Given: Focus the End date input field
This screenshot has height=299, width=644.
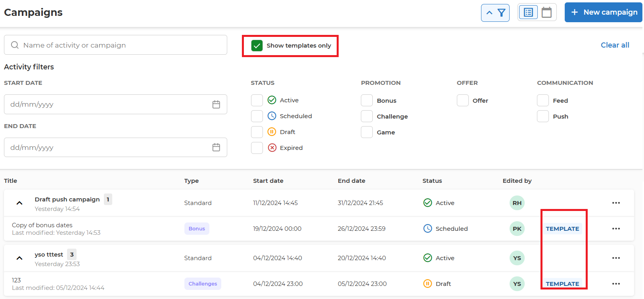Looking at the screenshot, I should click(x=115, y=148).
